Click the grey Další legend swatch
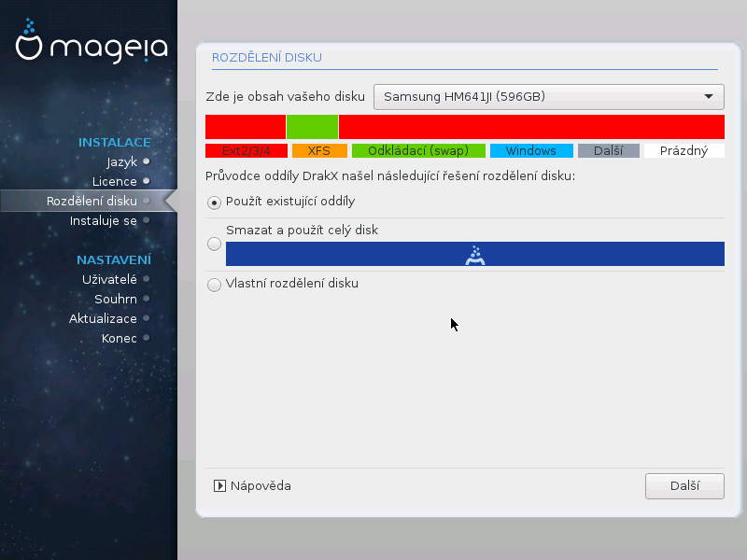The width and height of the screenshot is (747, 560). 609,151
